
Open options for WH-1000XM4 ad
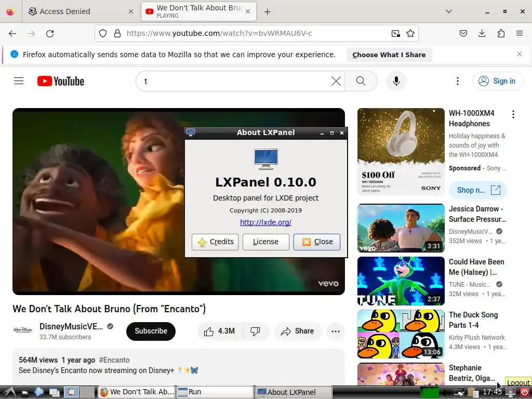513,114
